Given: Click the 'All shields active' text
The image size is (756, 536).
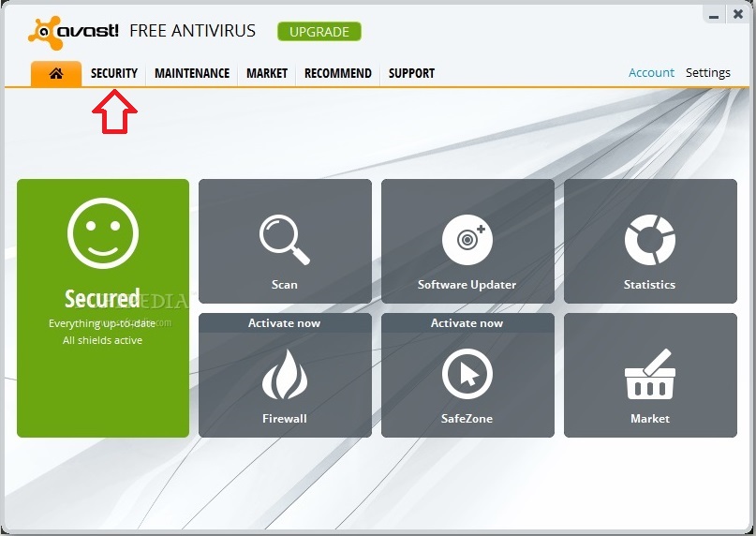Looking at the screenshot, I should pos(103,340).
